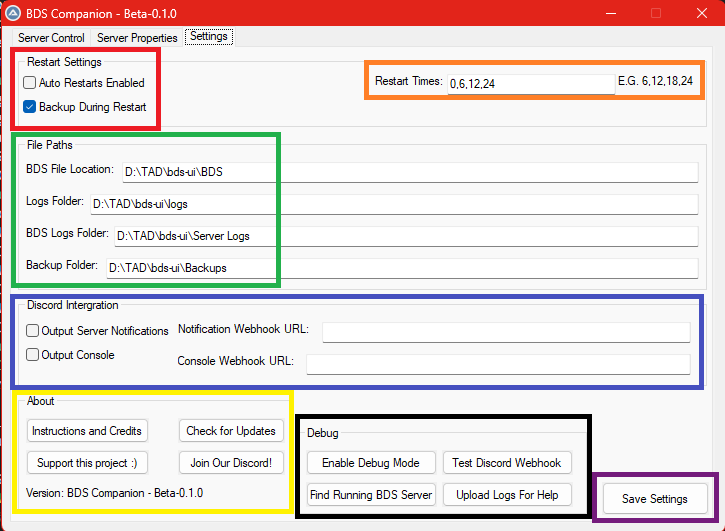Edit the BDS Logs Folder path field

406,236
